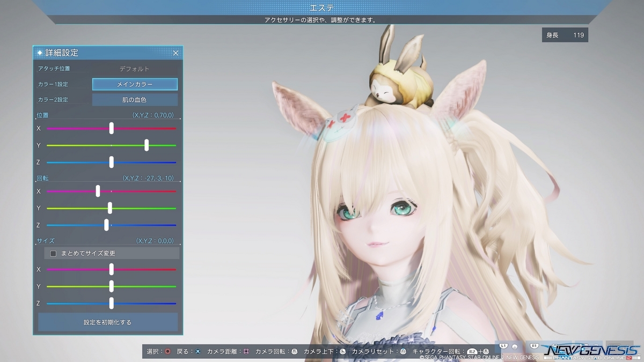Screen dimensions: 644x362
Task: Click the cross button icon next to 戻る
Action: pyautogui.click(x=197, y=351)
